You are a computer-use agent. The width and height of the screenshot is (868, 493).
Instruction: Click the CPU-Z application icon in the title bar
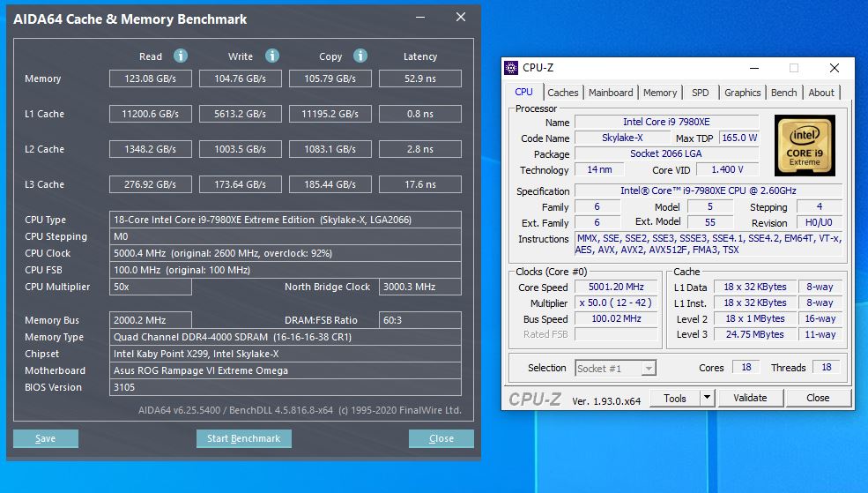pos(511,68)
